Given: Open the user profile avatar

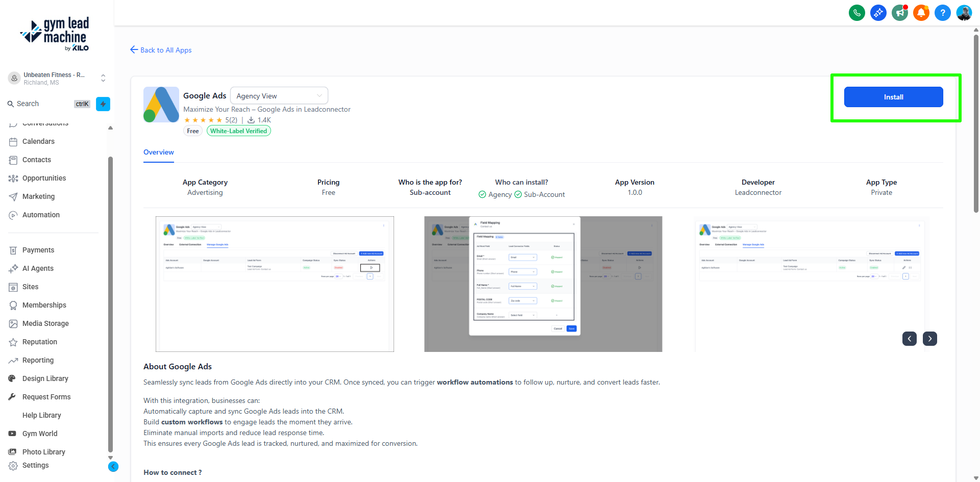Looking at the screenshot, I should click(964, 13).
